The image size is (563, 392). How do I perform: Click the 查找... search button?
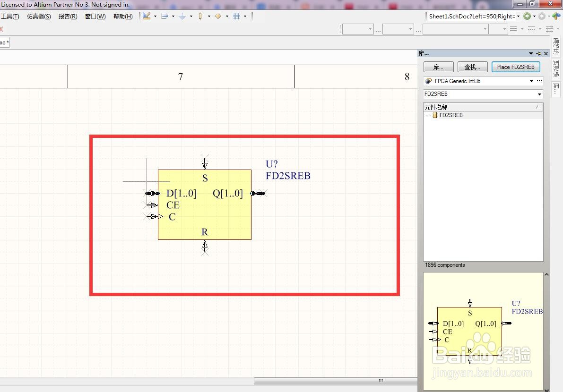click(x=472, y=67)
